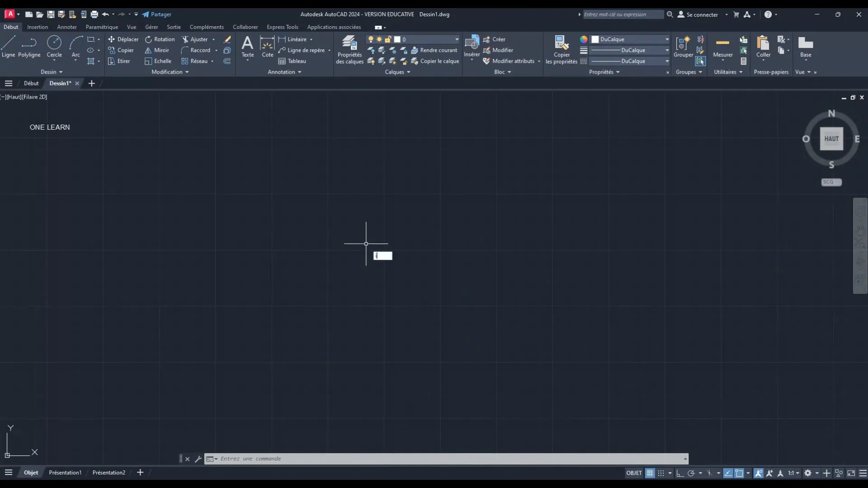Click the keyword search field
868x488 pixels.
[623, 14]
